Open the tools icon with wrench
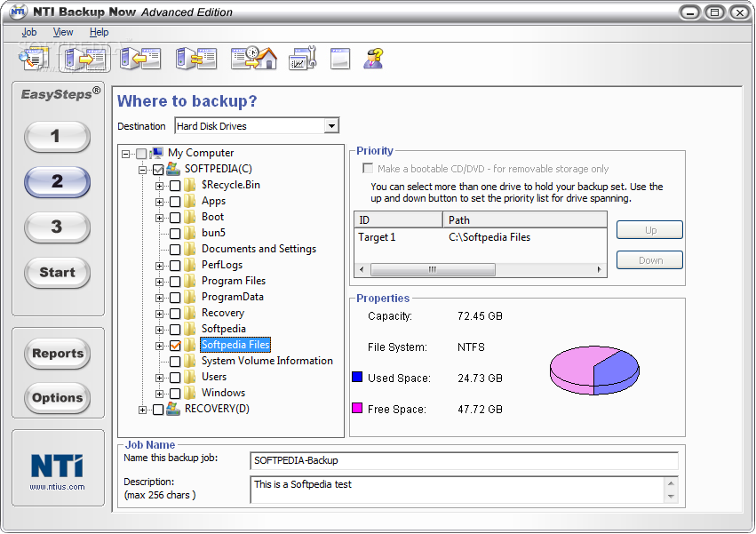Image resolution: width=756 pixels, height=534 pixels. point(302,59)
